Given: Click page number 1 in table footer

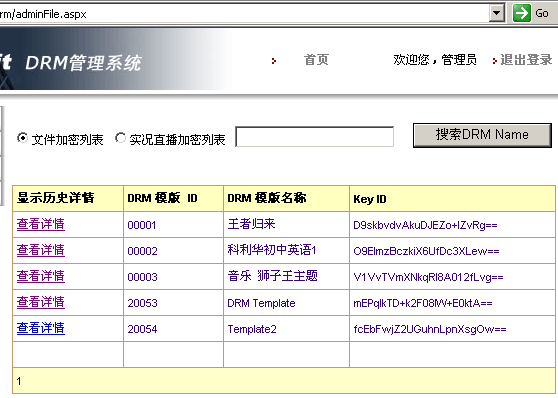Looking at the screenshot, I should pyautogui.click(x=19, y=381).
